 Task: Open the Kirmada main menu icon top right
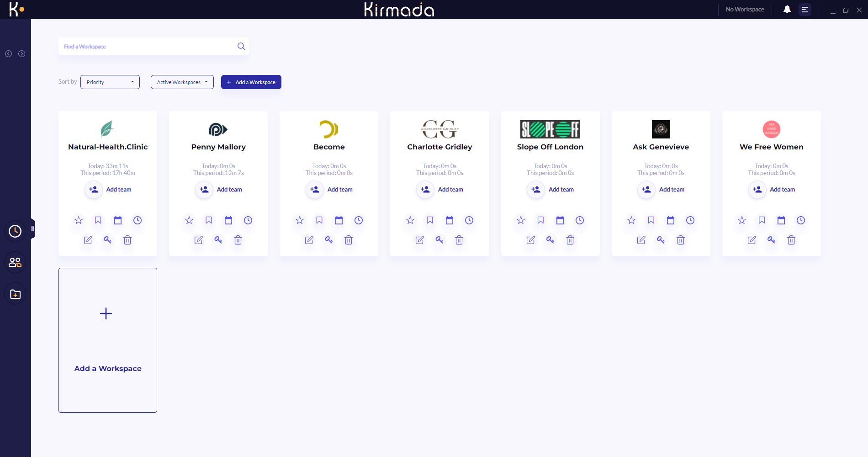(x=805, y=9)
